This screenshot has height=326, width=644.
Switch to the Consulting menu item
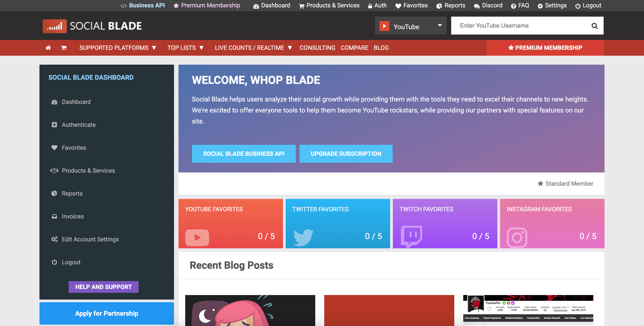click(317, 48)
